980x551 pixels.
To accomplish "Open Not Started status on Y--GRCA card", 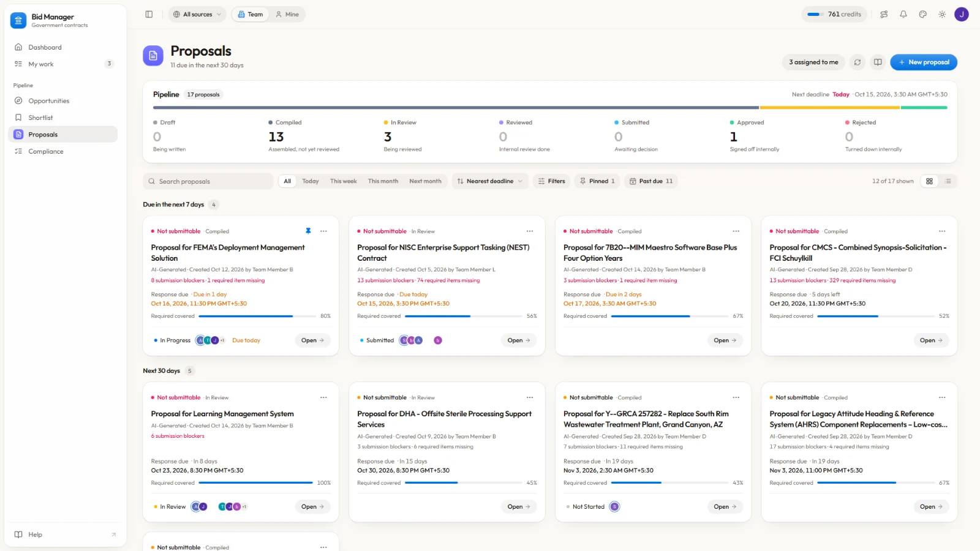I will click(x=584, y=507).
